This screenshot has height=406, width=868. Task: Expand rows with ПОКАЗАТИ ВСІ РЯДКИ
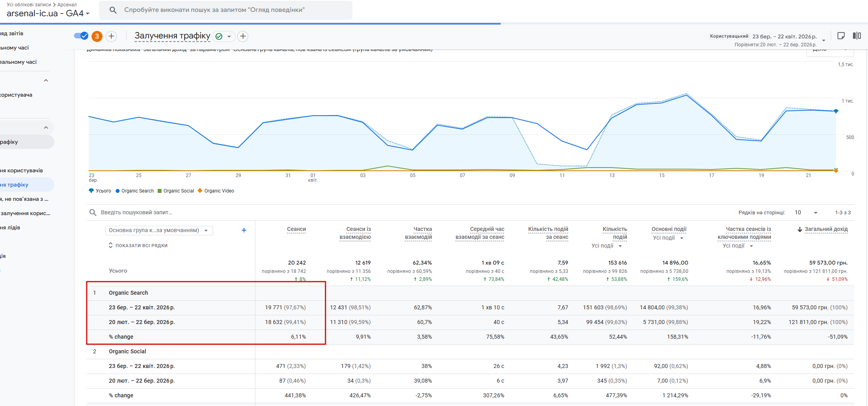(x=138, y=246)
